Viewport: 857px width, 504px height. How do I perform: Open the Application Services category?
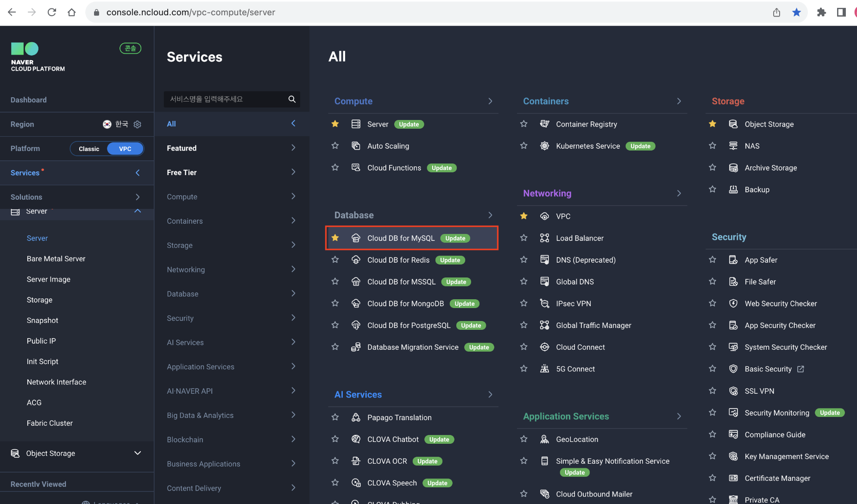pos(232,367)
